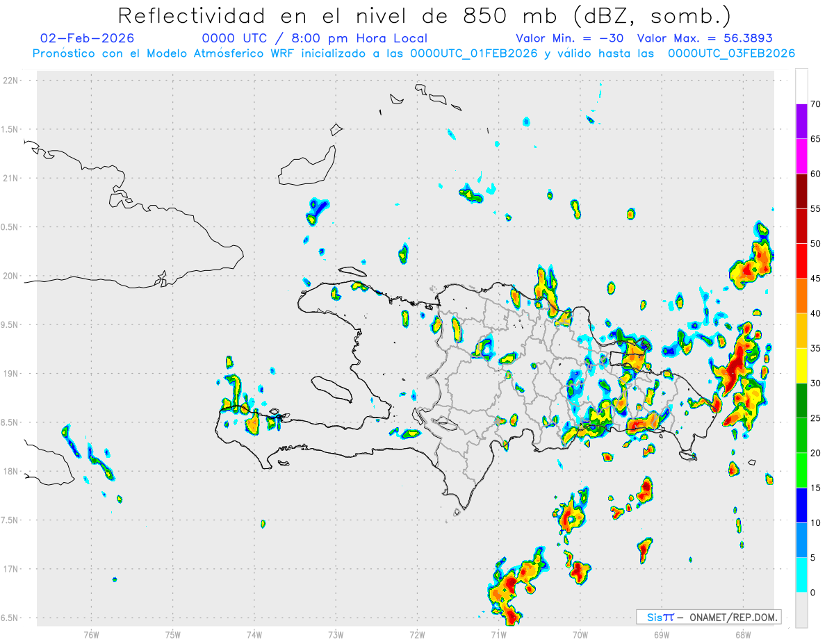834x644 pixels.
Task: Select the '18N' latitude label
Action: [12, 471]
